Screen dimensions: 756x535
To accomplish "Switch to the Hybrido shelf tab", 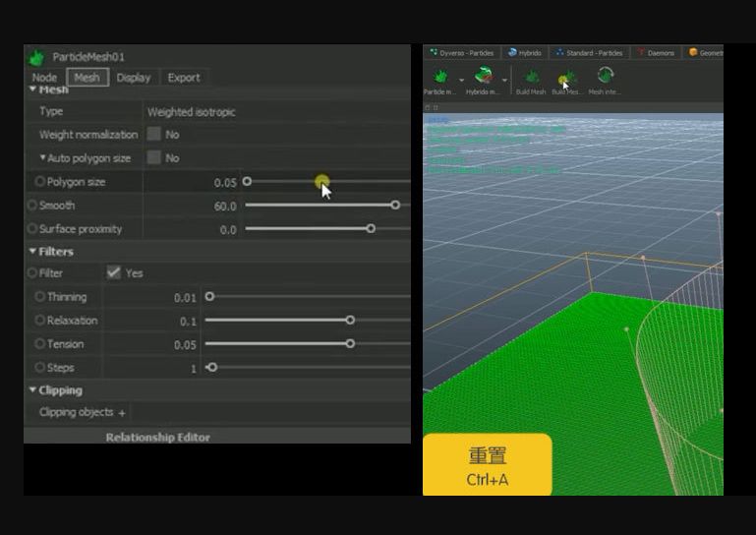I will [525, 52].
